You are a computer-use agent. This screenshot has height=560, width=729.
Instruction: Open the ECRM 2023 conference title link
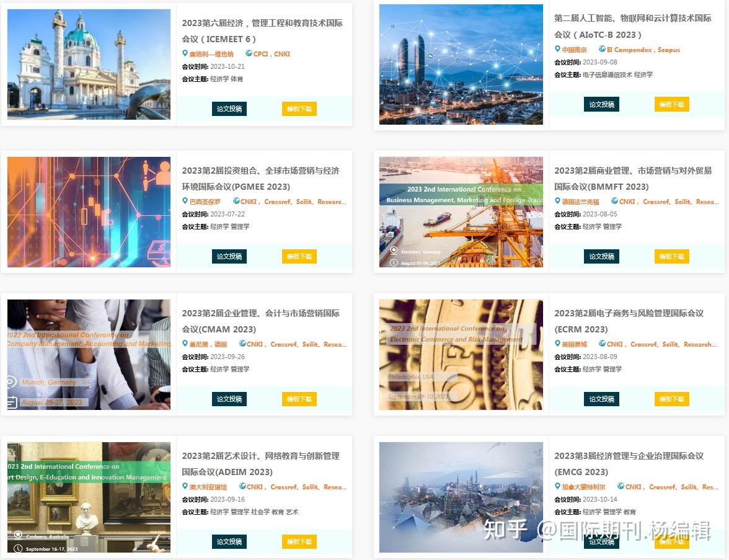(629, 321)
